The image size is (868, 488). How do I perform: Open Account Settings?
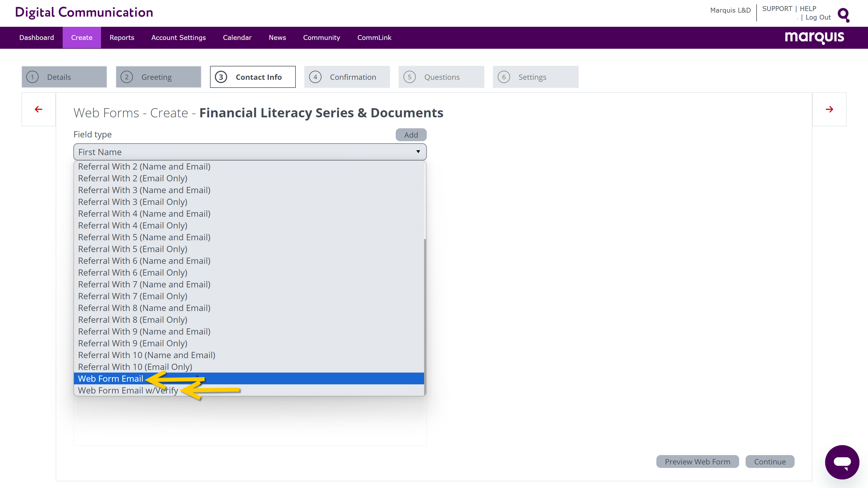(x=178, y=37)
